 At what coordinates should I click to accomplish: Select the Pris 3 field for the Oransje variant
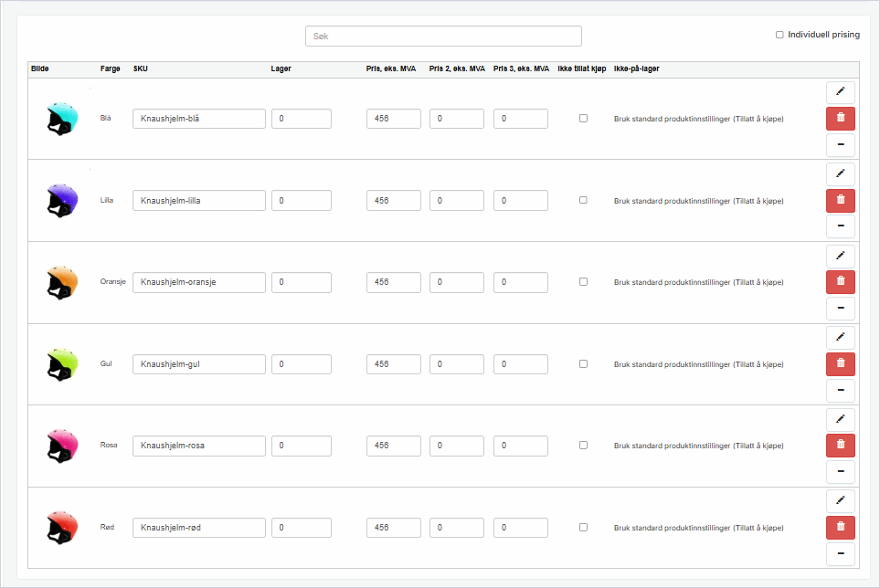pyautogui.click(x=520, y=282)
